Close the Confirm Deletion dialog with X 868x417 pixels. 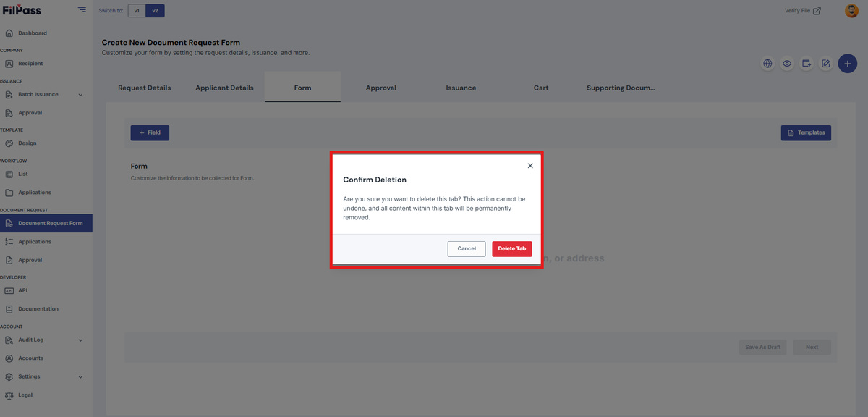tap(530, 166)
